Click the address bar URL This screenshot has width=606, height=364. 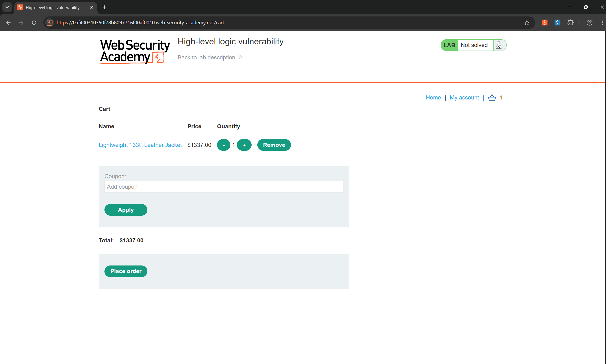(x=140, y=23)
